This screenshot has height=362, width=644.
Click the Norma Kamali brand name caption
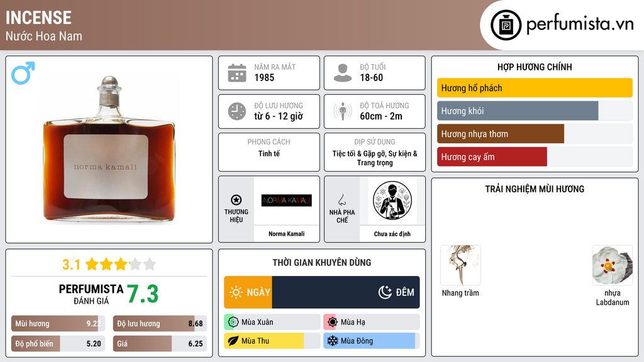[287, 234]
